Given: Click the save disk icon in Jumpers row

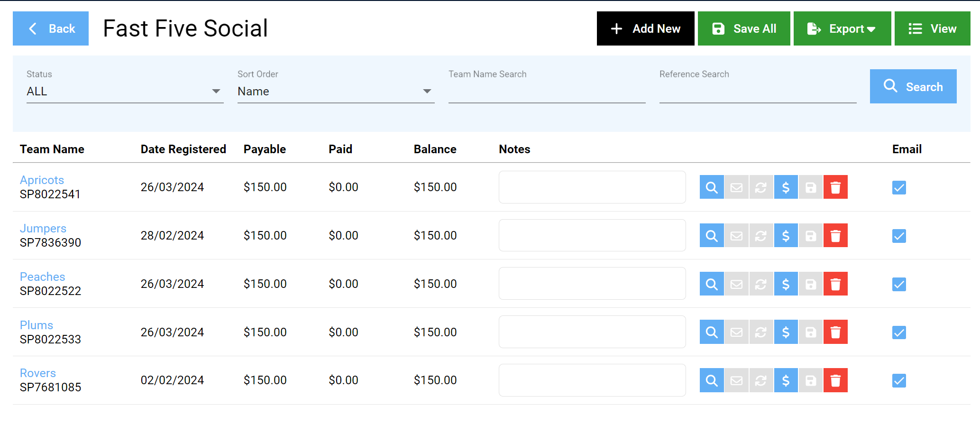Looking at the screenshot, I should (811, 236).
